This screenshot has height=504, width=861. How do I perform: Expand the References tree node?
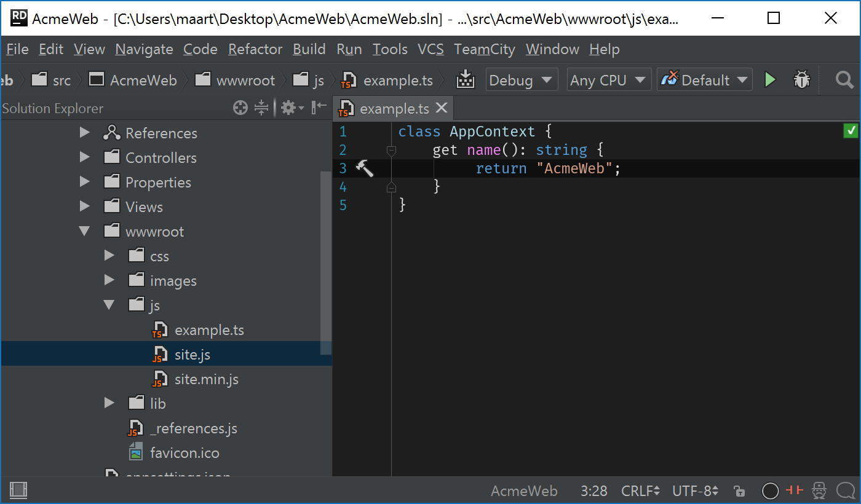(85, 133)
